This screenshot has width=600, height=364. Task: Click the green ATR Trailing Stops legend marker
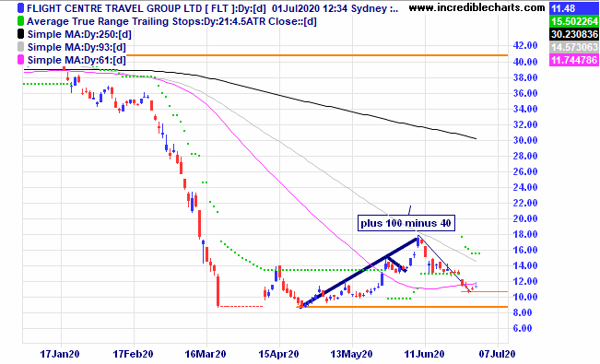coord(20,21)
